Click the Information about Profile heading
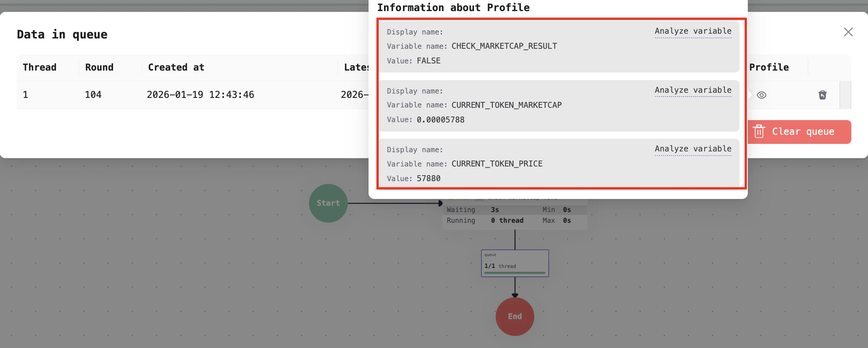 [x=453, y=8]
